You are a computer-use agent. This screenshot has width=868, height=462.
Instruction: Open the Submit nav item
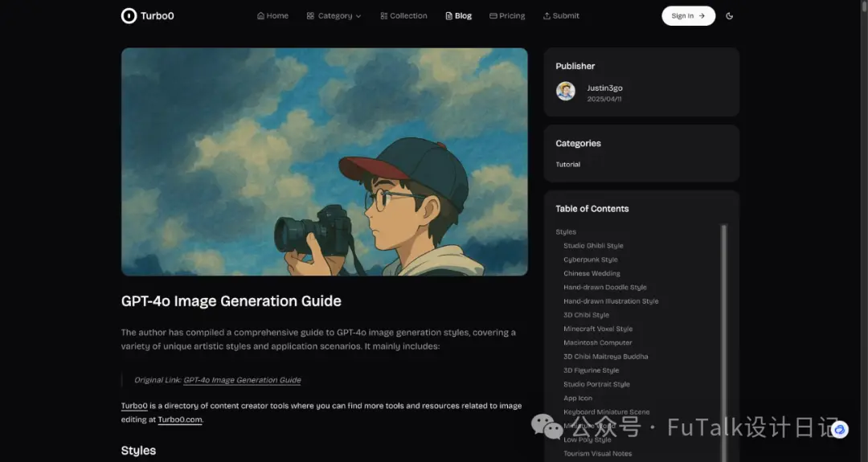(561, 16)
